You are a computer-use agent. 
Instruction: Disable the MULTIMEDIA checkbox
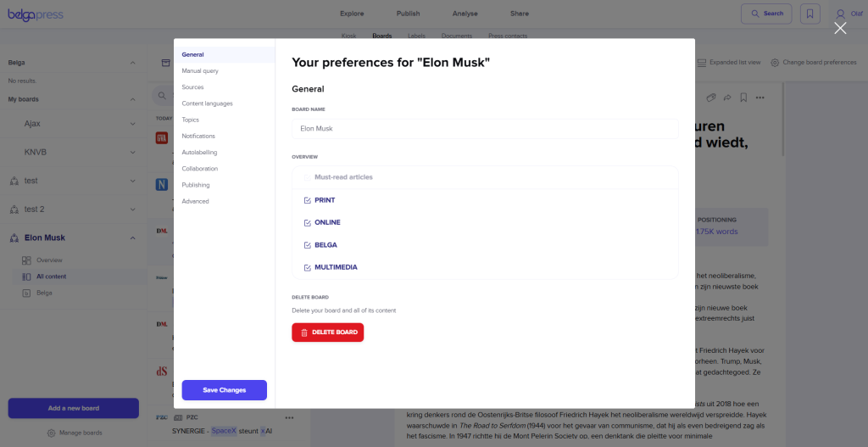[308, 267]
